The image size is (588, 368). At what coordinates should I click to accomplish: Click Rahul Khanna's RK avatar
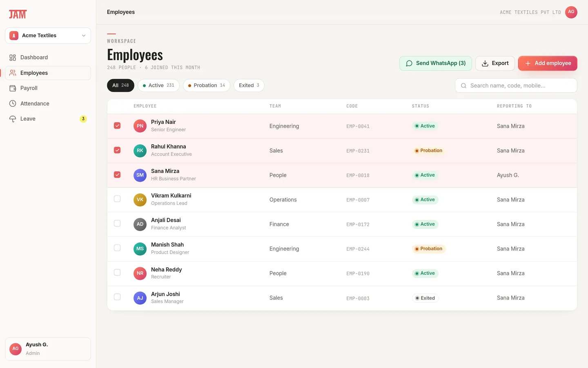point(140,150)
